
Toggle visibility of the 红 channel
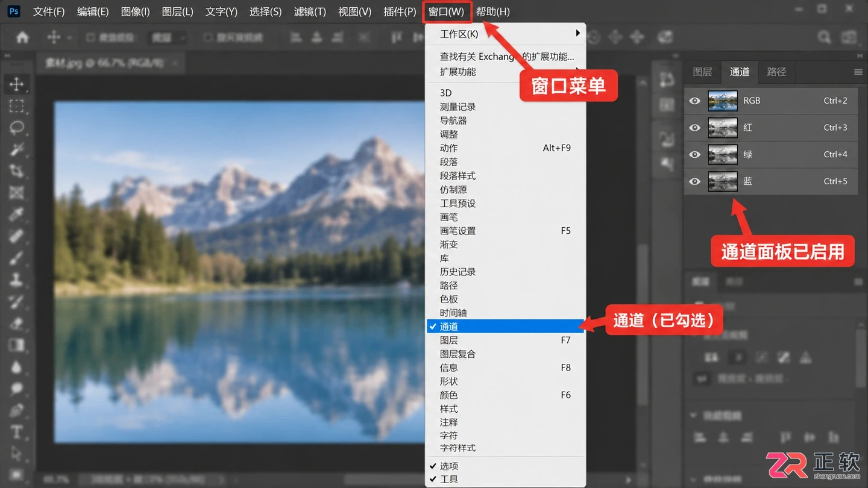pyautogui.click(x=695, y=128)
